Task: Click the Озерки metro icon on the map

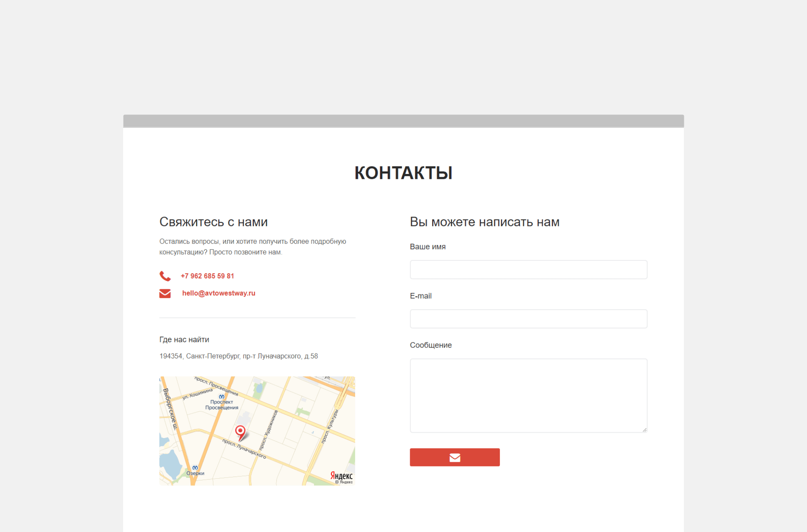Action: (195, 468)
